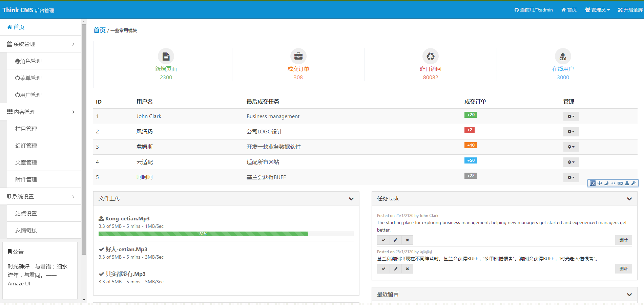
Task: Click the edit pencil on 呵呵呵's task
Action: coord(395,269)
